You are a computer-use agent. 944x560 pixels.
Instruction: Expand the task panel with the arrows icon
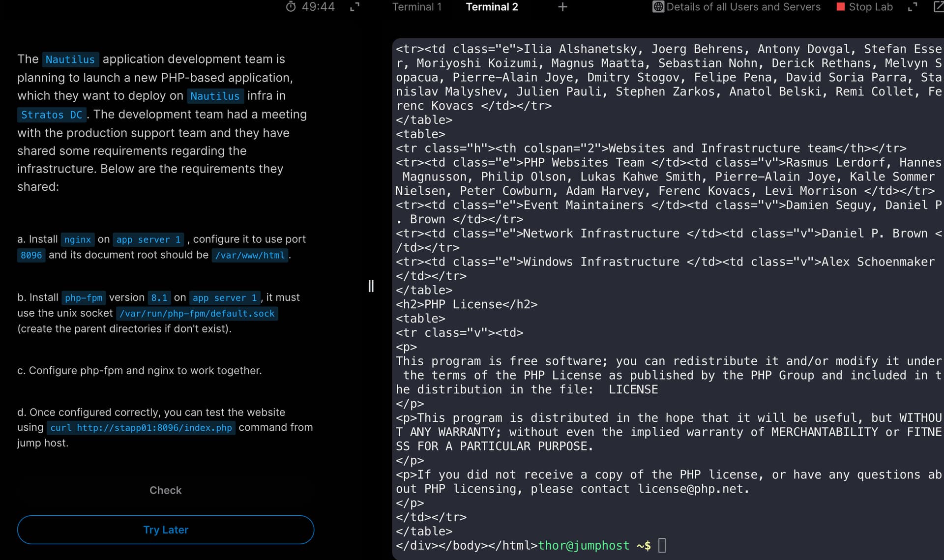pos(354,7)
